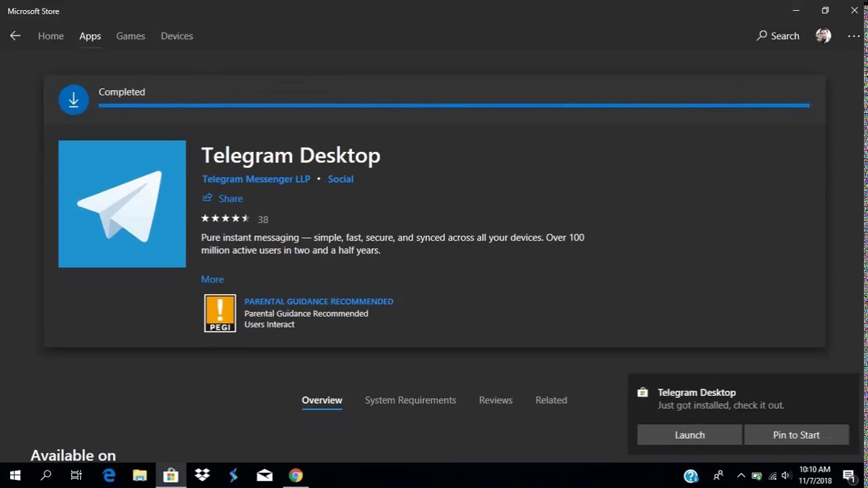Pin Telegram Desktop to Start
The height and width of the screenshot is (488, 868).
pyautogui.click(x=796, y=435)
